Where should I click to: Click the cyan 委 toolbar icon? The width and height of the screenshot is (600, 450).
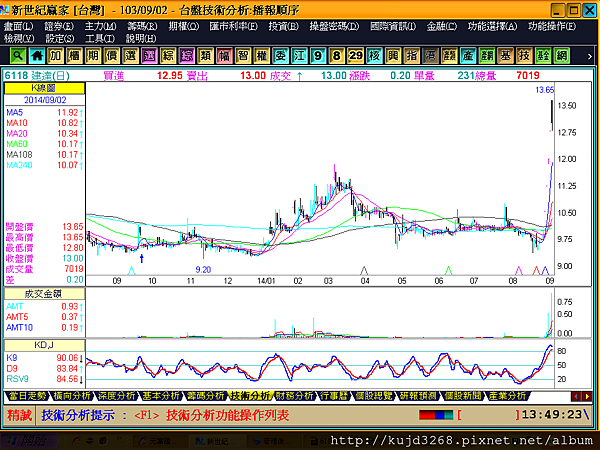280,56
